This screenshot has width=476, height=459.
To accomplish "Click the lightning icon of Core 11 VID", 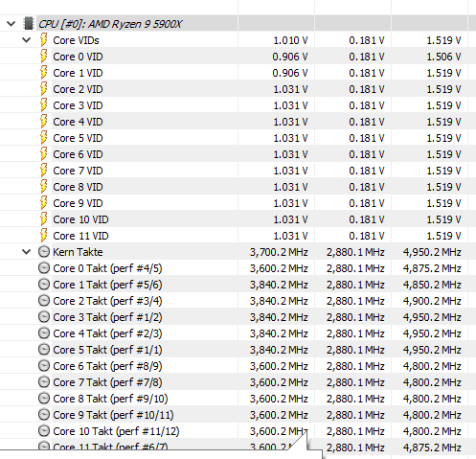I will point(44,236).
